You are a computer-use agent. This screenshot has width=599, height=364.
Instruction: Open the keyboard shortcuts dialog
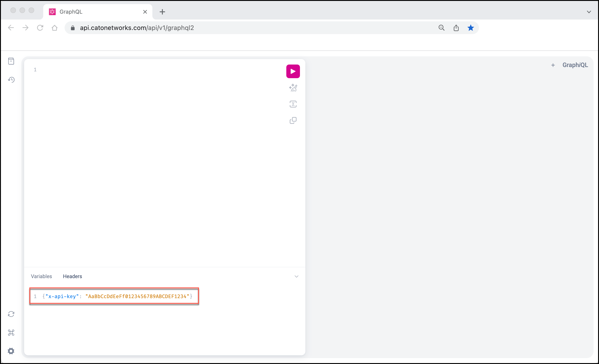click(x=11, y=332)
